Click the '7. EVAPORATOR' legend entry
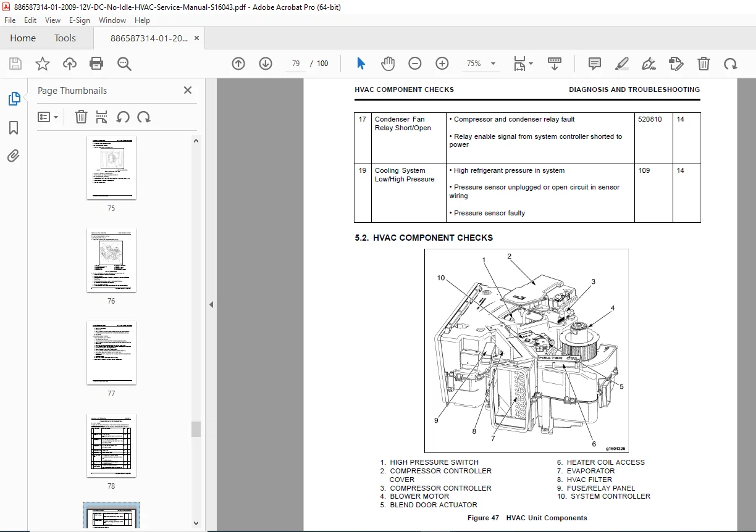 (x=586, y=471)
